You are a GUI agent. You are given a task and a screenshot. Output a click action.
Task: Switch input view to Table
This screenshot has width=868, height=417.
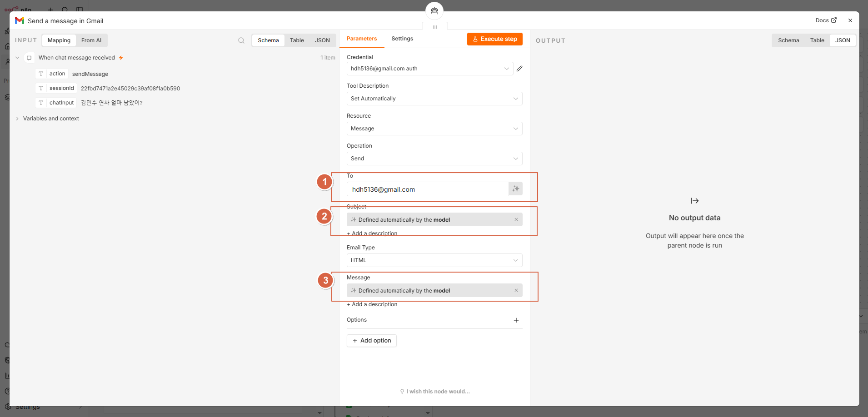297,40
